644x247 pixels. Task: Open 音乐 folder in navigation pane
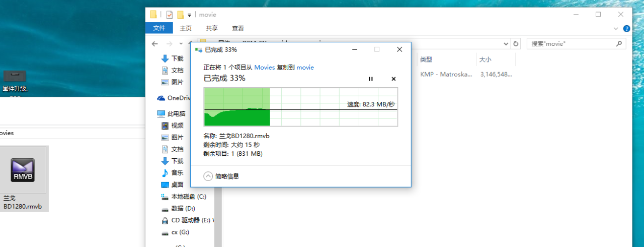(173, 172)
